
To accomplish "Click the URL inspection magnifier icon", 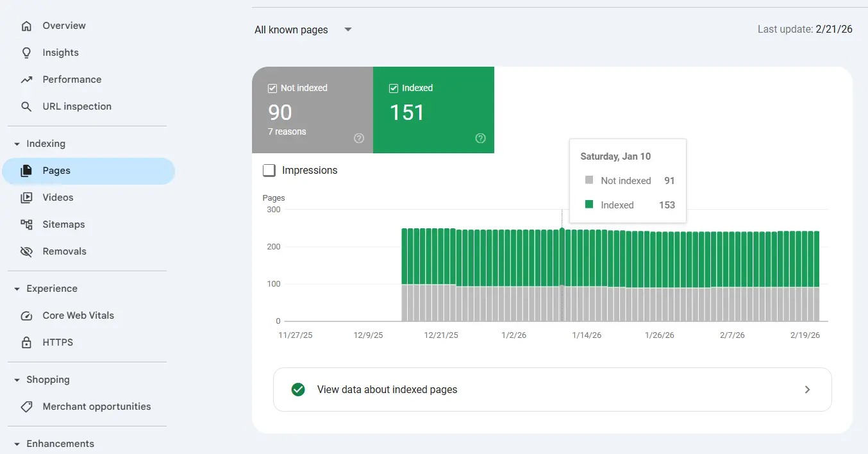I will coord(26,106).
